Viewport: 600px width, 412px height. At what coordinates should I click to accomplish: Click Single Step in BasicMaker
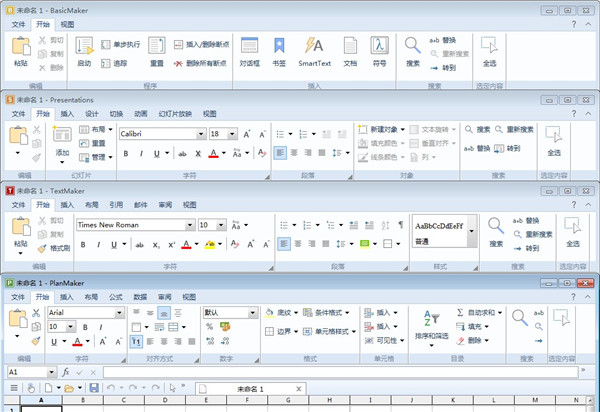pyautogui.click(x=121, y=44)
